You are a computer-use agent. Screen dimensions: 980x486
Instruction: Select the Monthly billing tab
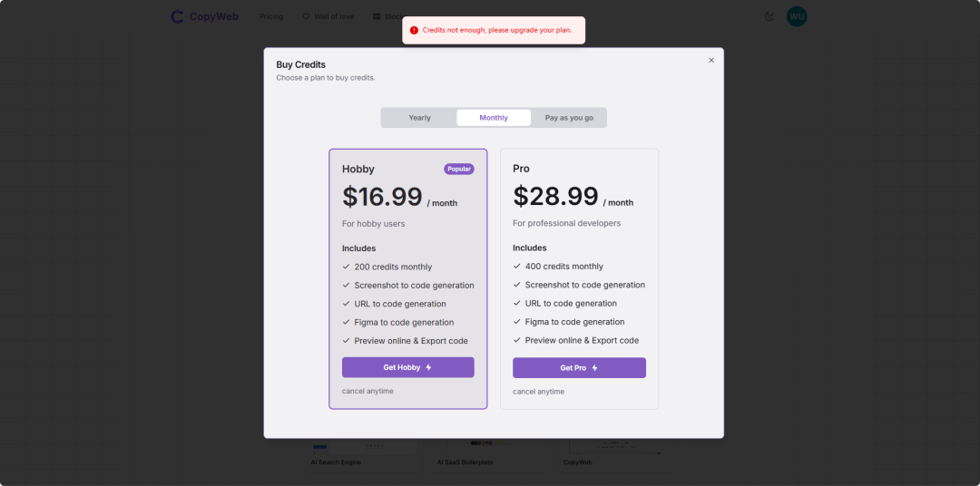[494, 118]
